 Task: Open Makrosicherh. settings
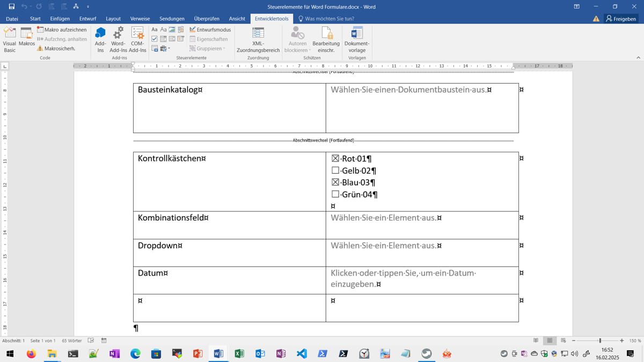(x=56, y=48)
